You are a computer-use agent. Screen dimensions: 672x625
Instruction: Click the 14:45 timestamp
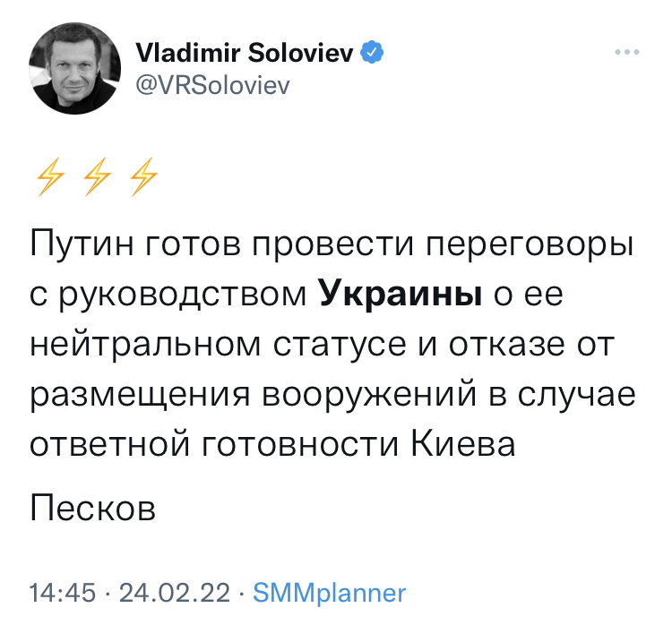(63, 594)
